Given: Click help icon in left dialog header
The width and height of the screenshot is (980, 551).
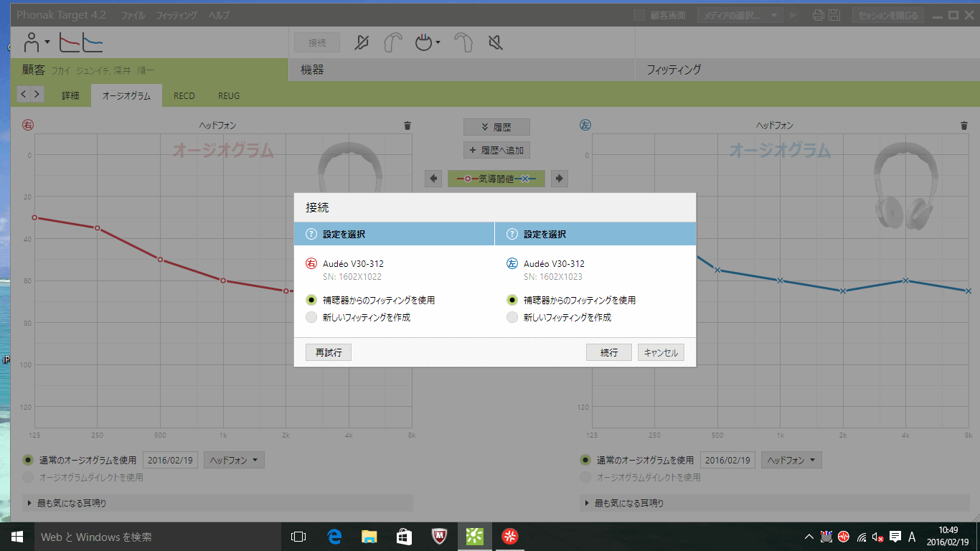Looking at the screenshot, I should [x=311, y=234].
